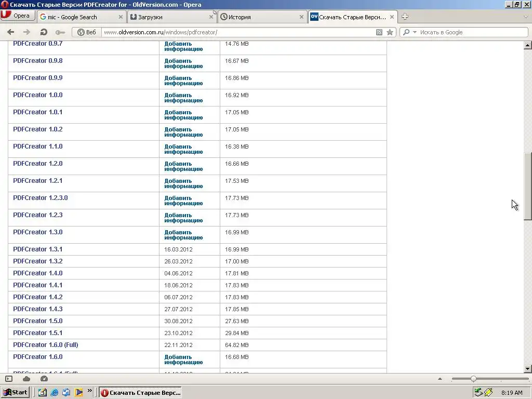Click the address bar URL
This screenshot has width=532, height=399.
[161, 32]
